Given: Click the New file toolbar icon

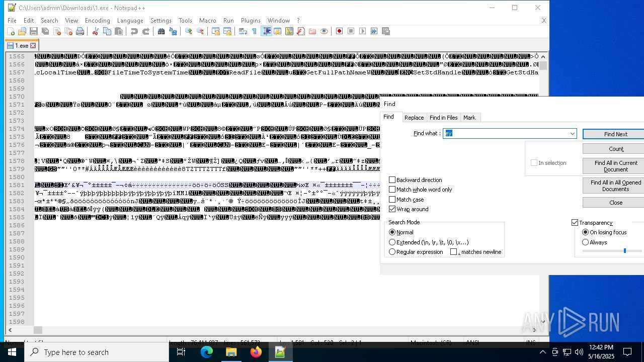Looking at the screenshot, I should (11, 31).
